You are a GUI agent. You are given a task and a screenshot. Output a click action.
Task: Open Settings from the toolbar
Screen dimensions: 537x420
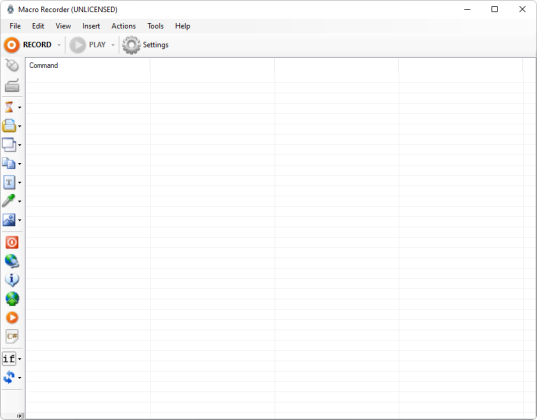tap(146, 45)
